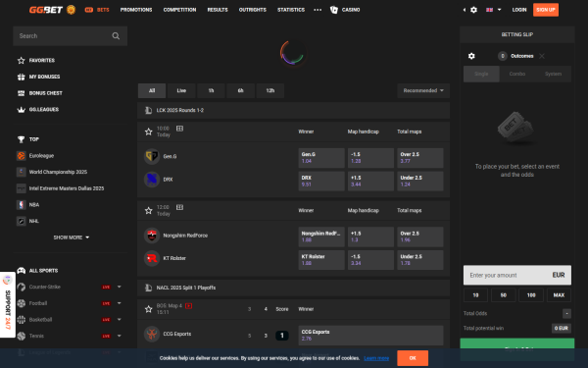Switch to the Live filter tab

[181, 90]
